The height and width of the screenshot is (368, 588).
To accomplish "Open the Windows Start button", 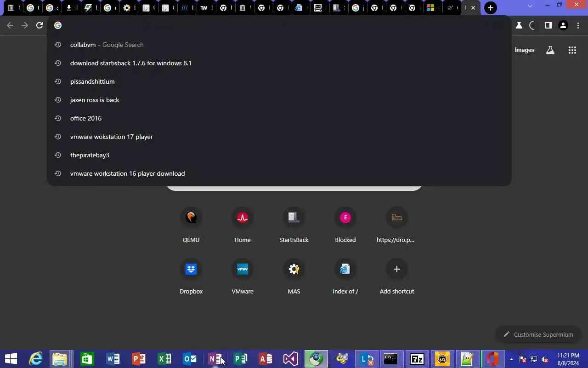I will pos(11,359).
